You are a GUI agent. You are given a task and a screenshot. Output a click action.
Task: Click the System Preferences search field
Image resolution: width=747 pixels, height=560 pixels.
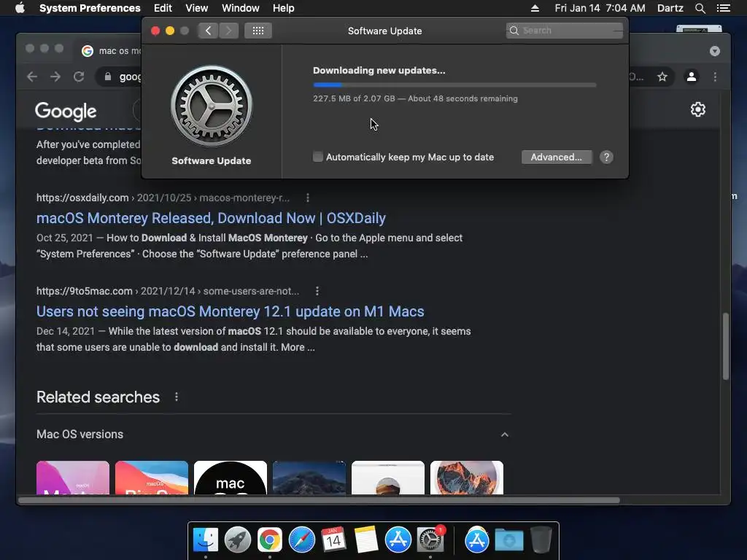(565, 31)
